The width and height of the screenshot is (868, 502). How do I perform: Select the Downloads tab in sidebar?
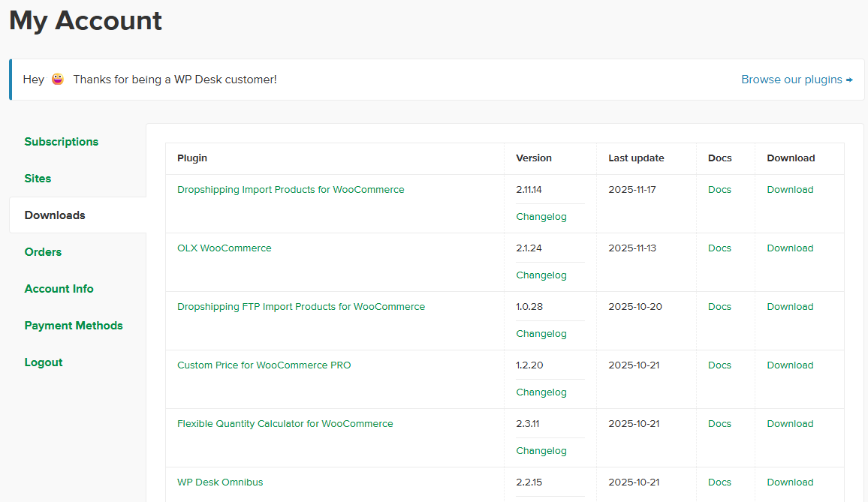55,215
